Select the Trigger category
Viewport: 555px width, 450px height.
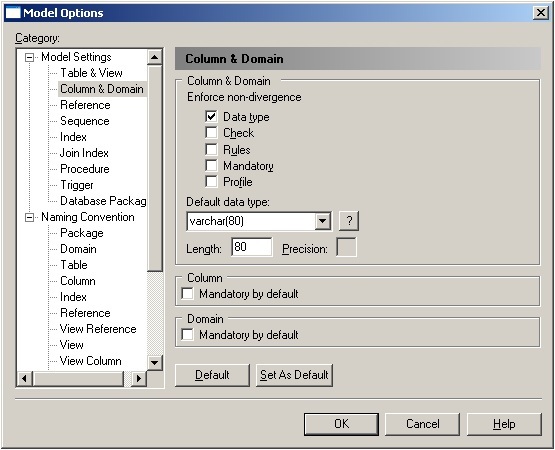[77, 185]
